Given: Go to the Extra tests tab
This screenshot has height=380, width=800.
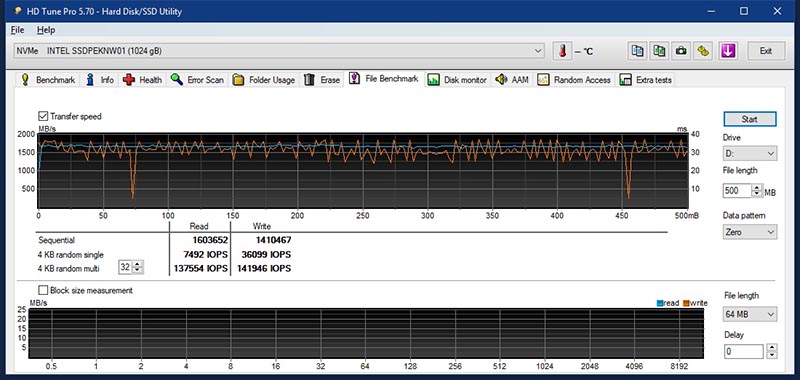Looking at the screenshot, I should 646,80.
